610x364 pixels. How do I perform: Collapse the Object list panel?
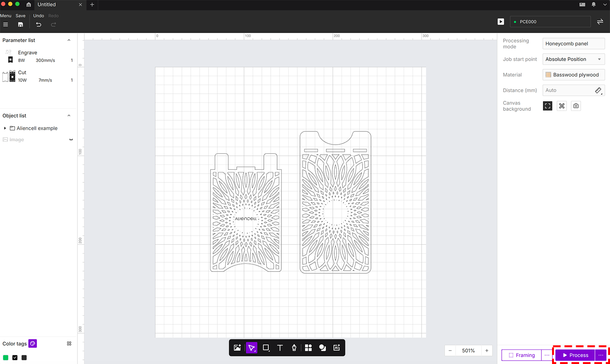tap(69, 116)
